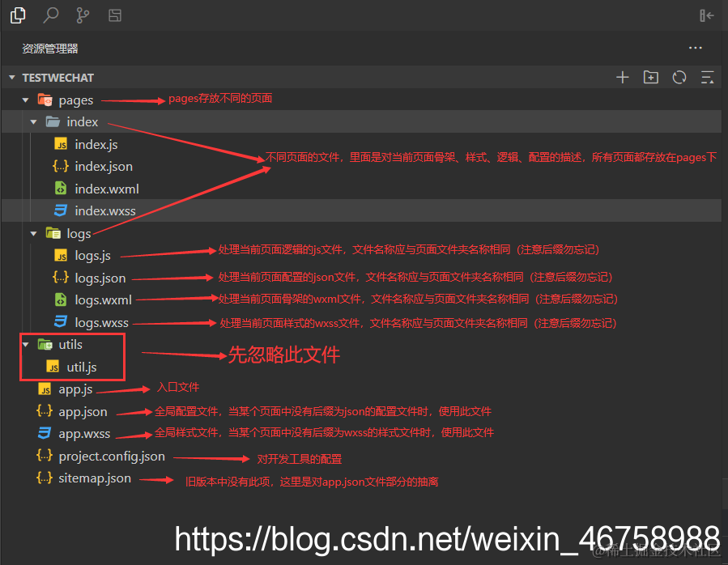
Task: Open the Source Control view icon
Action: point(82,15)
